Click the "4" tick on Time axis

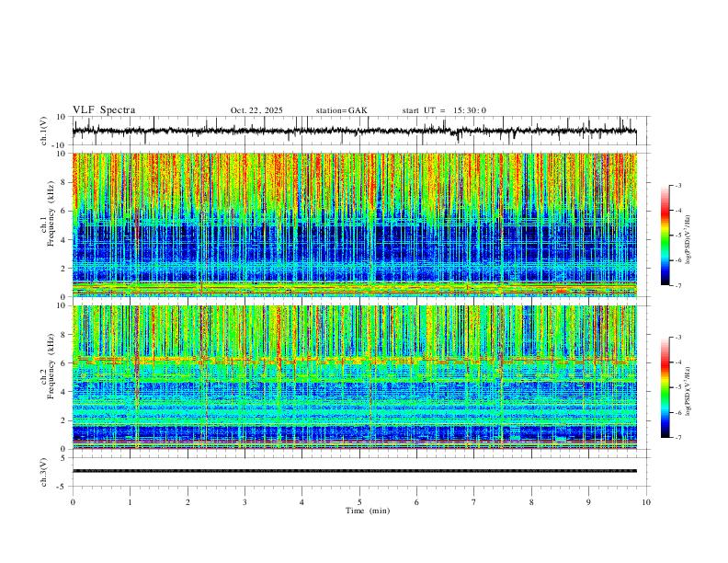[301, 502]
